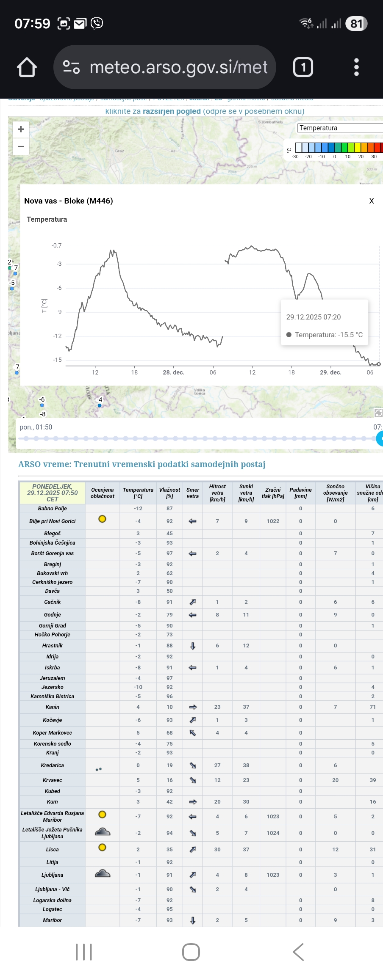383x980 pixels.
Task: Open the browser three-dot menu
Action: 356,67
